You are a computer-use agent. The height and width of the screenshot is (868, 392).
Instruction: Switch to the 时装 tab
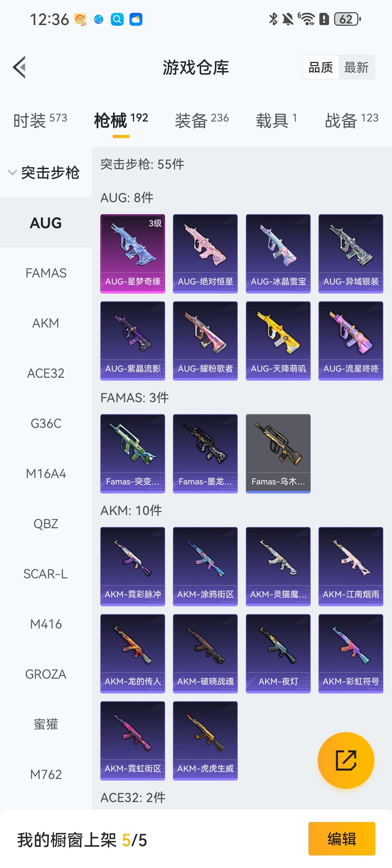click(40, 120)
